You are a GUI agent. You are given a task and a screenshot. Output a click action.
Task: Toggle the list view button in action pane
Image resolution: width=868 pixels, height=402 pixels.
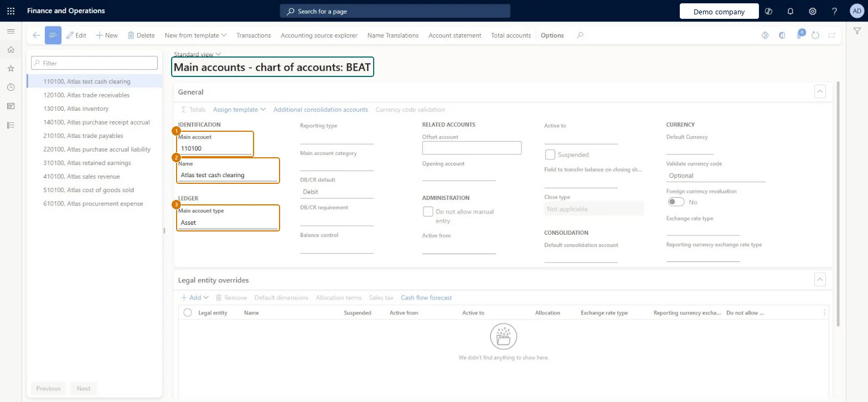pos(53,35)
